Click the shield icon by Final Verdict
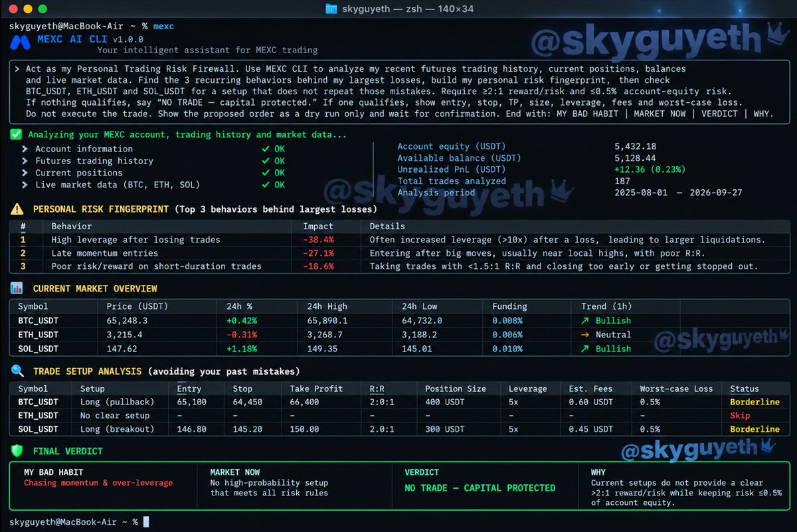The height and width of the screenshot is (532, 797). (x=17, y=451)
